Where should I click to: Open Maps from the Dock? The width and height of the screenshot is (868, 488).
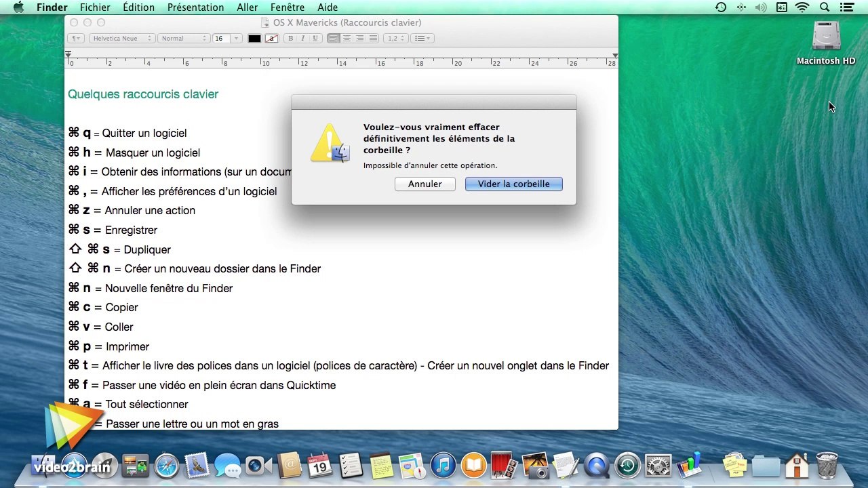412,466
